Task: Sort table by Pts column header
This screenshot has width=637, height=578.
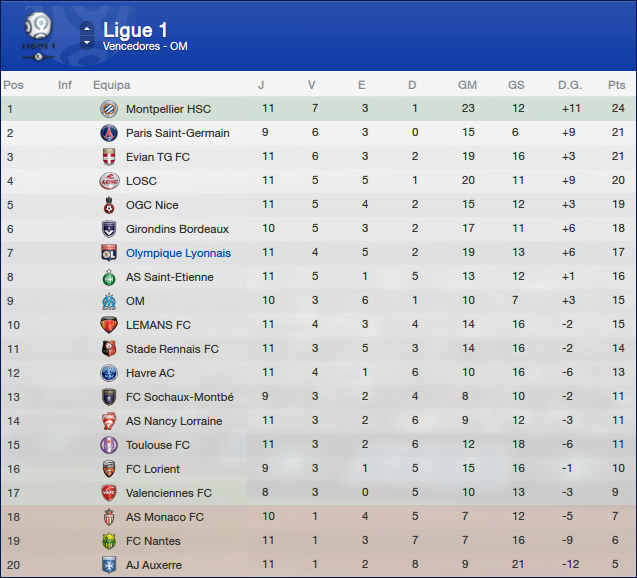Action: [616, 85]
